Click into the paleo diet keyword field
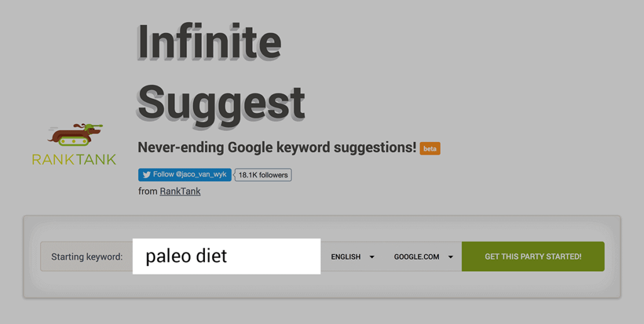Image resolution: width=644 pixels, height=324 pixels. [226, 257]
